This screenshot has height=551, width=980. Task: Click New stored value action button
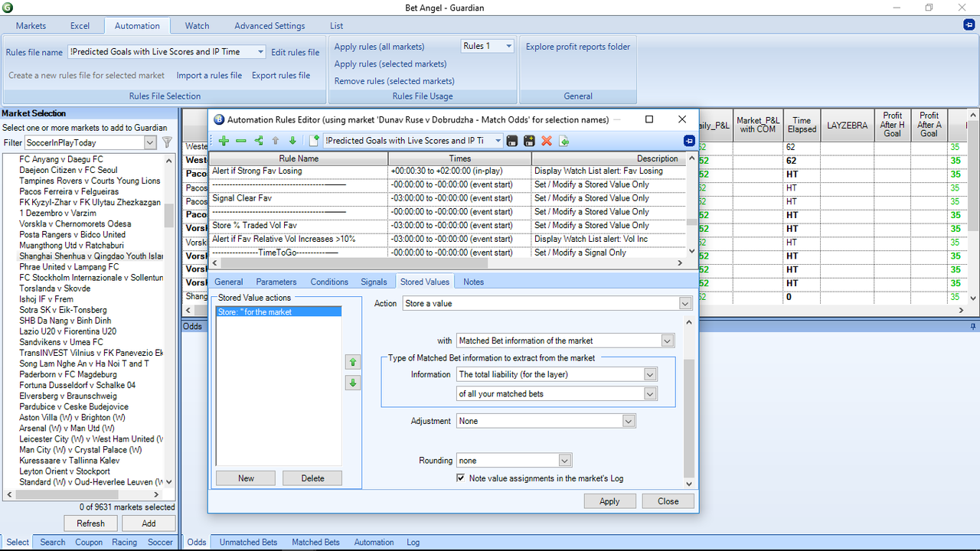pos(246,478)
